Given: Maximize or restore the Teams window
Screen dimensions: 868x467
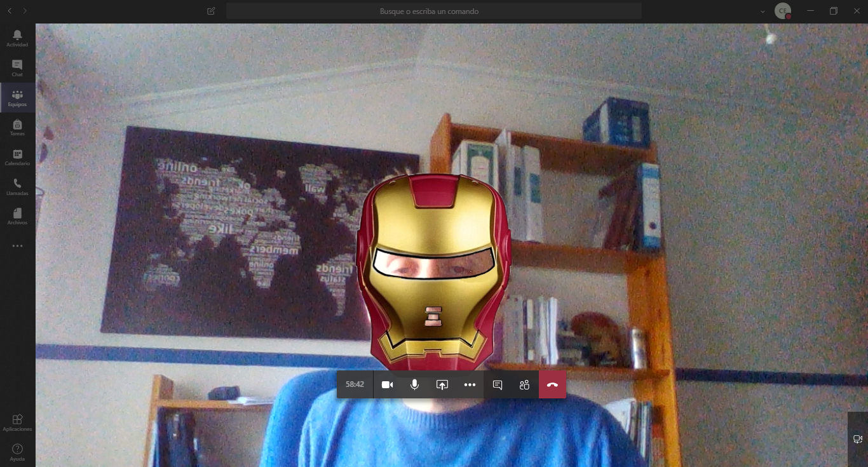Looking at the screenshot, I should pyautogui.click(x=834, y=11).
